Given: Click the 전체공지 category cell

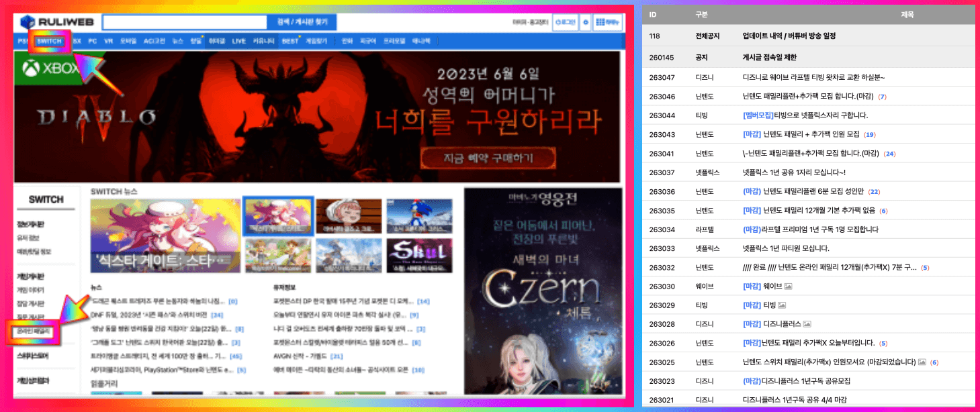Looking at the screenshot, I should click(x=708, y=36).
